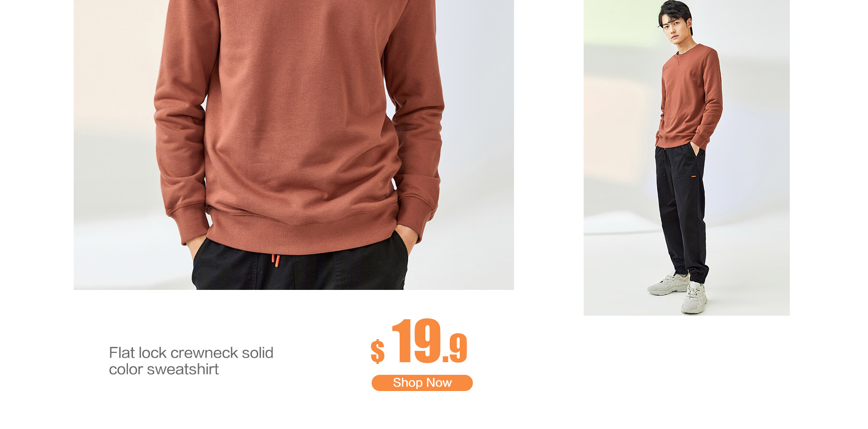
Task: Open the full-body model photo
Action: [x=686, y=158]
